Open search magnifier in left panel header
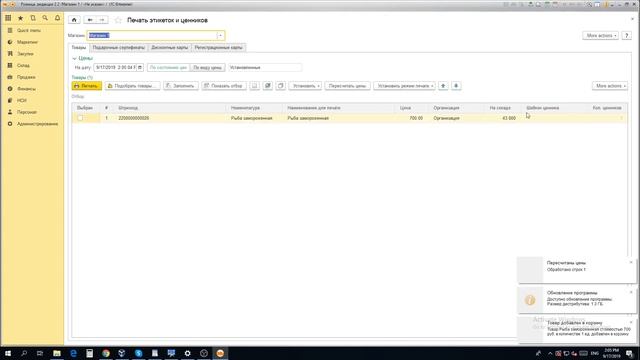The image size is (640, 360). point(45,18)
